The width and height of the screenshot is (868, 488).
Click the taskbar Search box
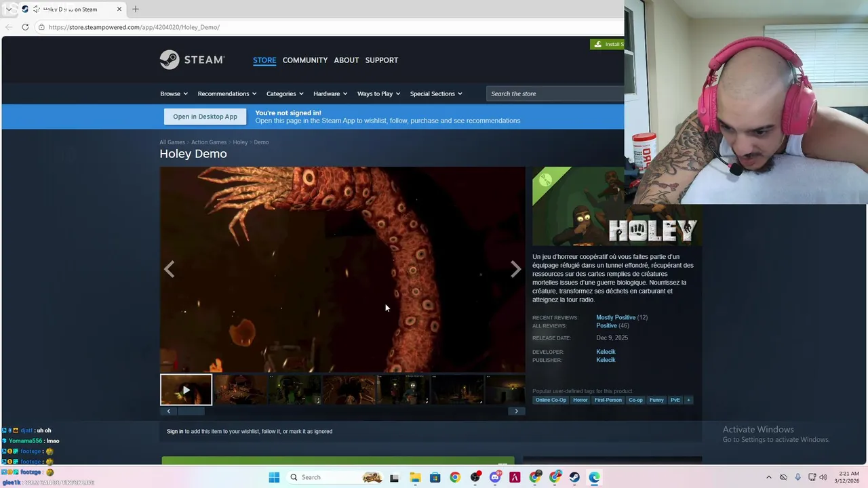(336, 477)
